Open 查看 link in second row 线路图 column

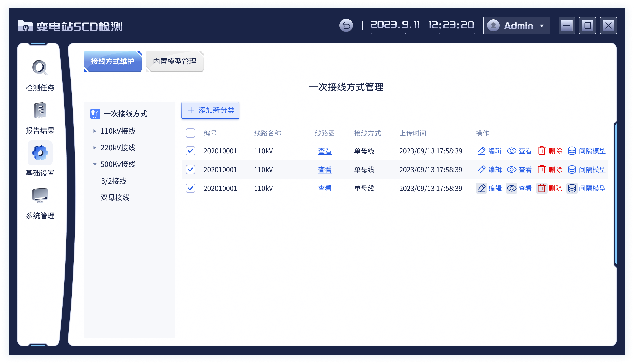click(325, 170)
